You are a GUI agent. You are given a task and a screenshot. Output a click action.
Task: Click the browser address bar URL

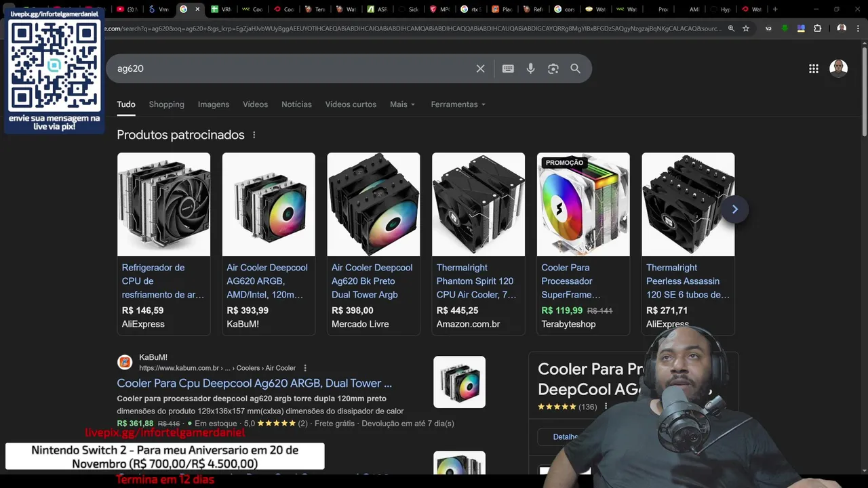coord(412,28)
